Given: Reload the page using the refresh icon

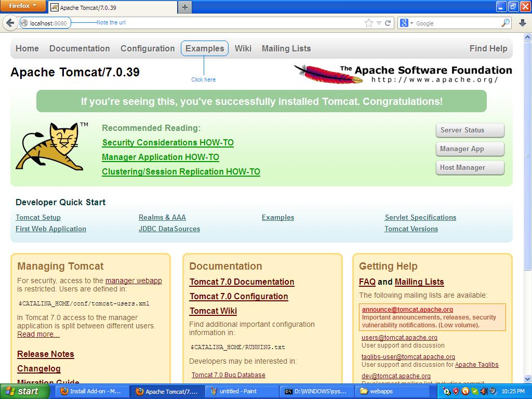Looking at the screenshot, I should point(388,23).
